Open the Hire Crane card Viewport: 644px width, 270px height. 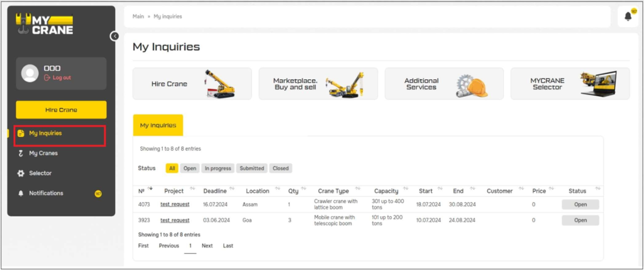(192, 84)
